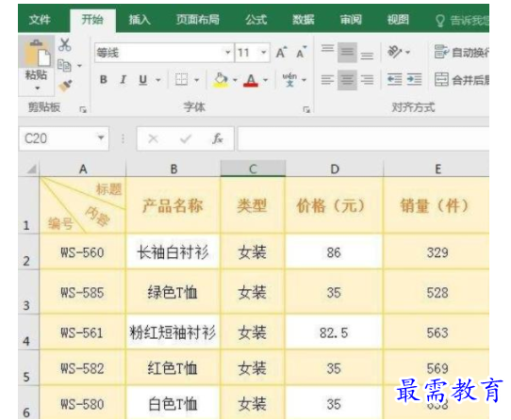Click the Name Box showing C20
Screen dimensions: 511x420
[x=64, y=138]
